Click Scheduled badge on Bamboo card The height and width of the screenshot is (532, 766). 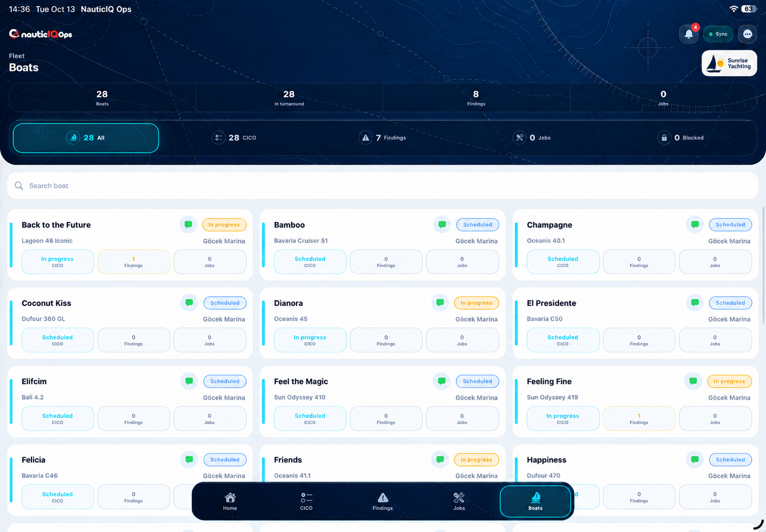coord(477,225)
